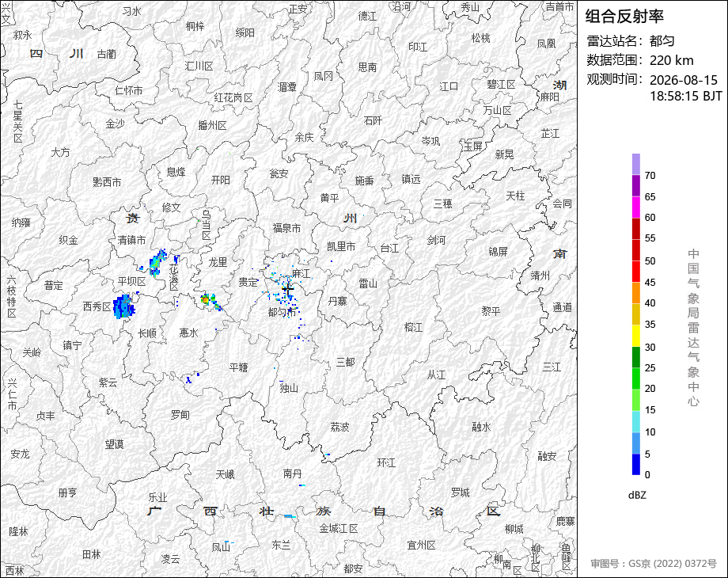Click the small blue echo near 罗甸
This screenshot has width=728, height=578.
pyautogui.click(x=190, y=378)
